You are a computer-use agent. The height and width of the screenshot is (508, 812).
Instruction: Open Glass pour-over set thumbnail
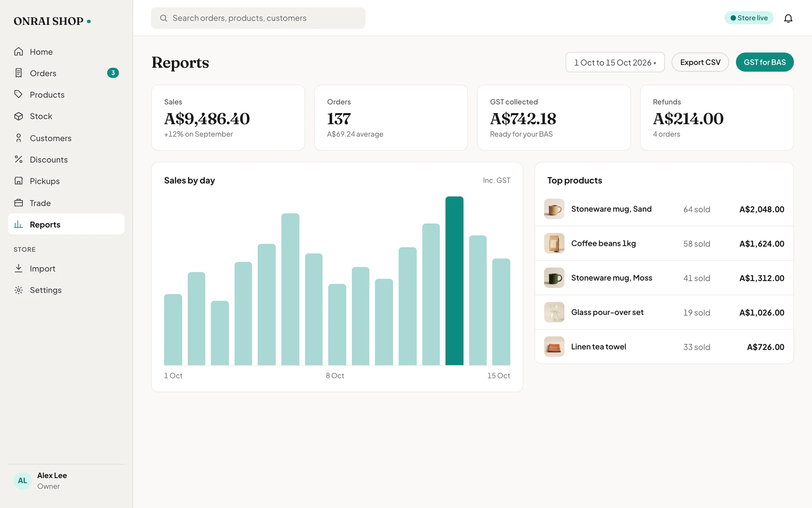(554, 312)
